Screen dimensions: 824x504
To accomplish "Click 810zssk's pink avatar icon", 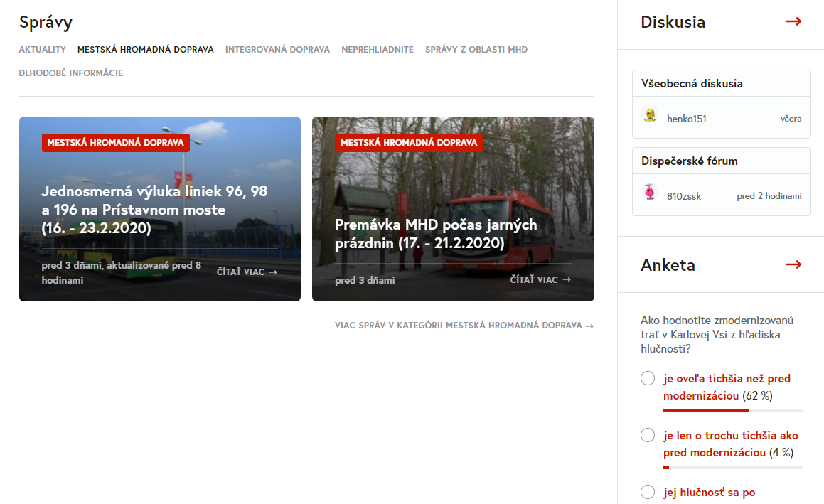I will click(x=649, y=192).
